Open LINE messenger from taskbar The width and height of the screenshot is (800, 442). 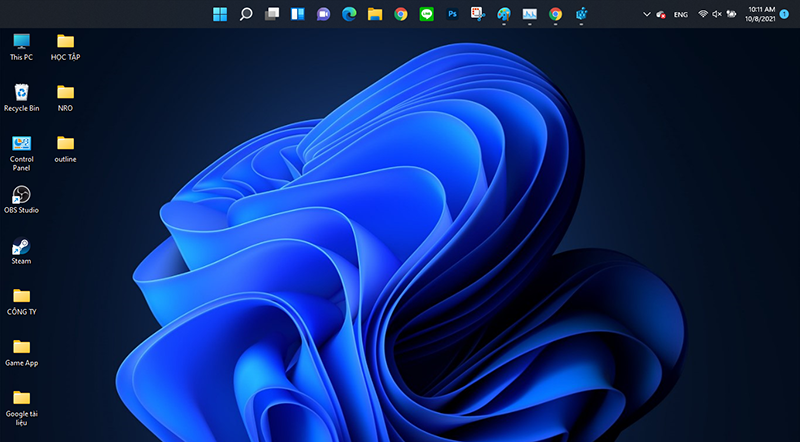[x=427, y=14]
